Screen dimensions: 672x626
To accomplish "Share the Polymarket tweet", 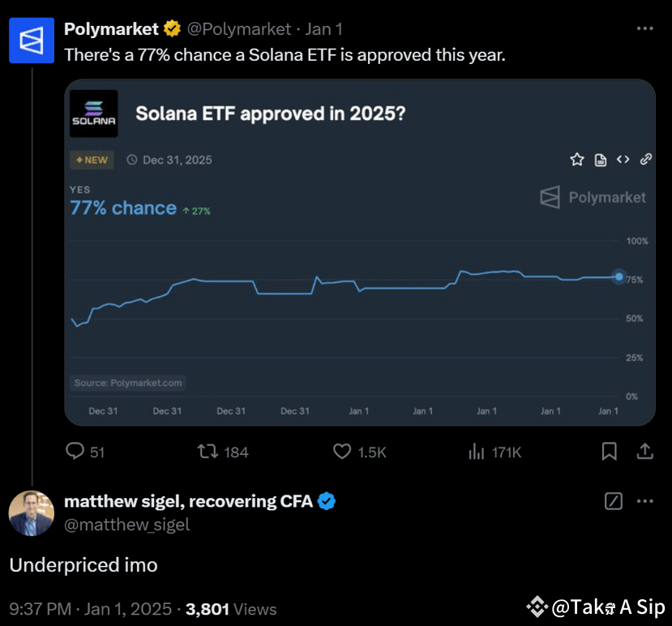I will [645, 452].
